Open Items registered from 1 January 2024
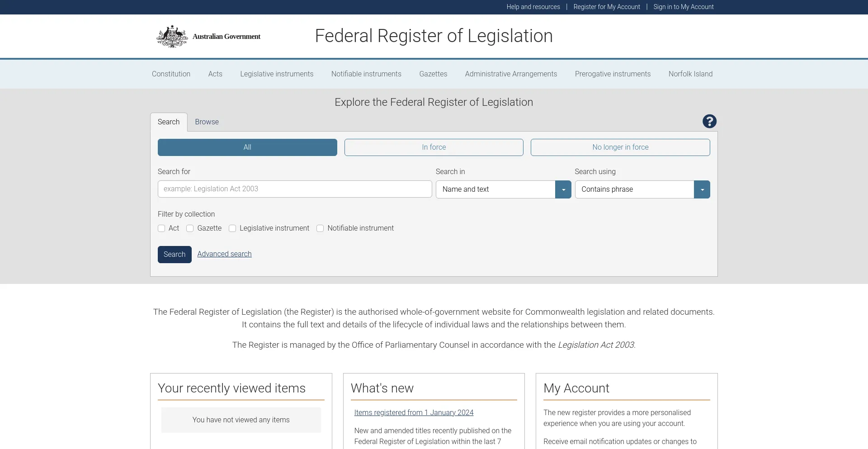This screenshot has height=449, width=868. (414, 412)
